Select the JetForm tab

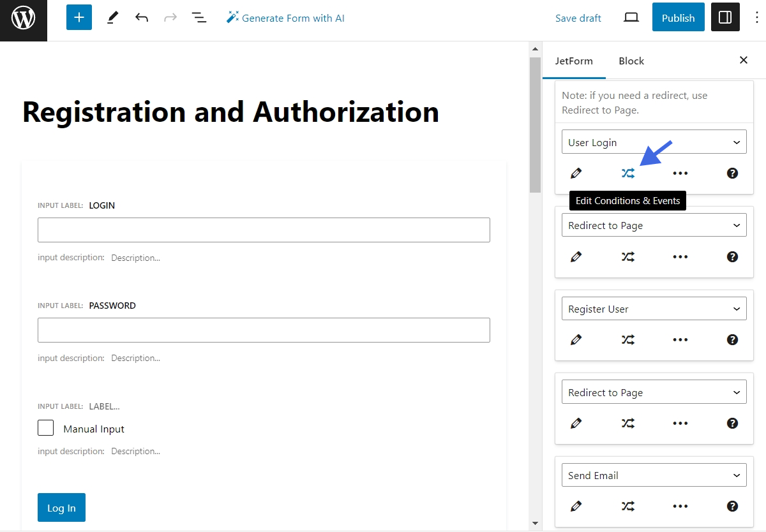[x=574, y=61]
